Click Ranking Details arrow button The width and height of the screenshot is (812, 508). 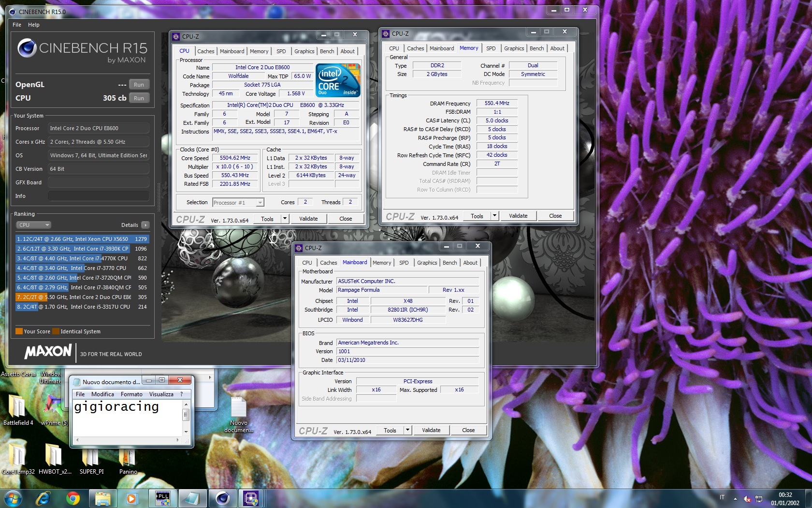click(145, 225)
